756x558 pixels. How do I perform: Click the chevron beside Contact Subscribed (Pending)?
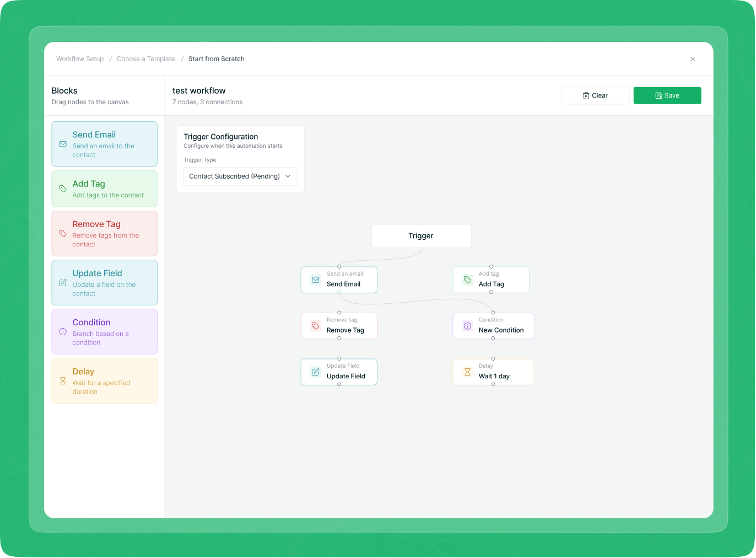click(288, 176)
